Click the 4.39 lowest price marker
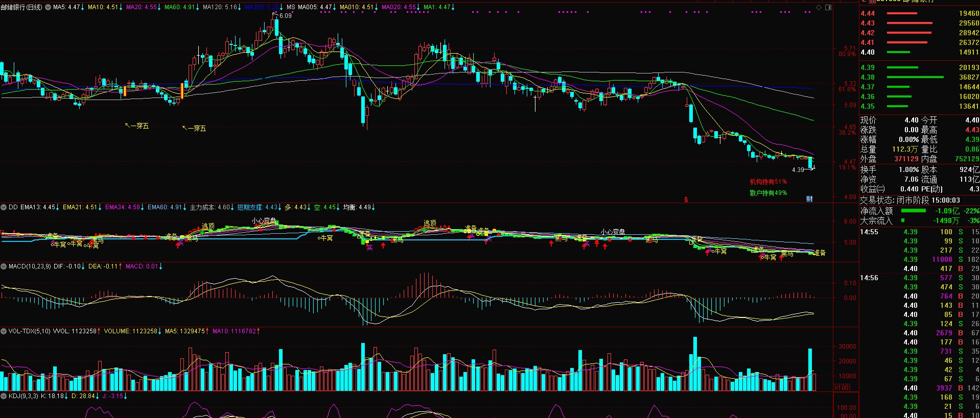 [798, 169]
